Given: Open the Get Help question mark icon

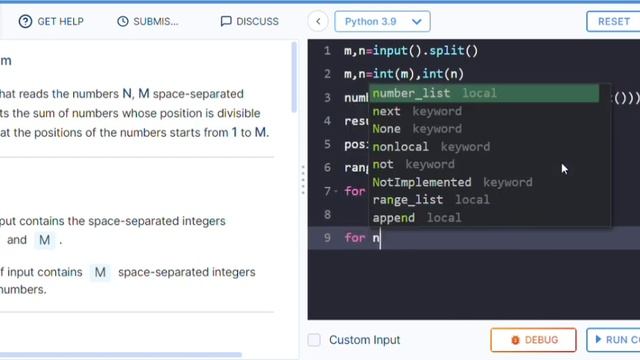Looking at the screenshot, I should (25, 21).
